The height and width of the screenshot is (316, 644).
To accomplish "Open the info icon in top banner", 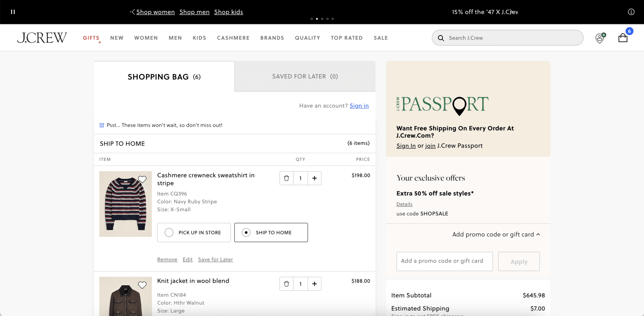I will 631,12.
